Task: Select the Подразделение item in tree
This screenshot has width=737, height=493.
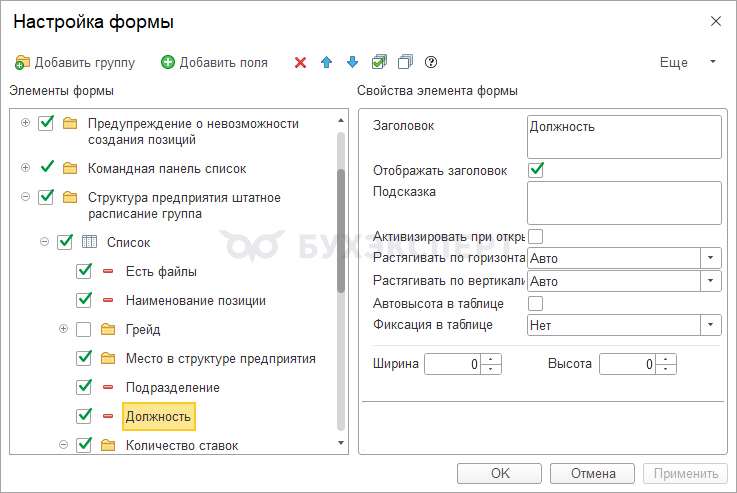Action: click(173, 387)
